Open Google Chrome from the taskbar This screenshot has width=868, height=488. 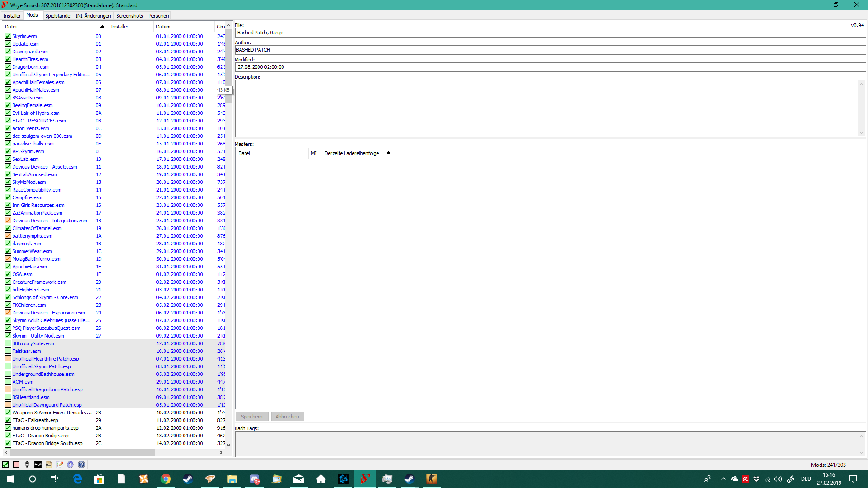click(x=166, y=479)
